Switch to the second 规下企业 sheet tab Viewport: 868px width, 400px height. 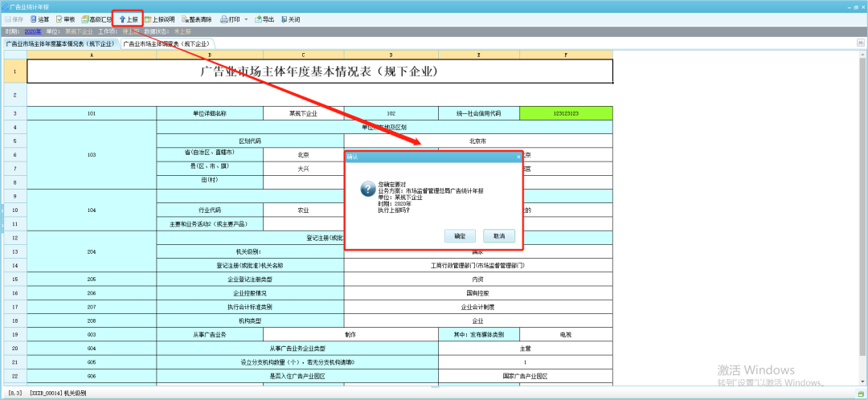coord(166,43)
